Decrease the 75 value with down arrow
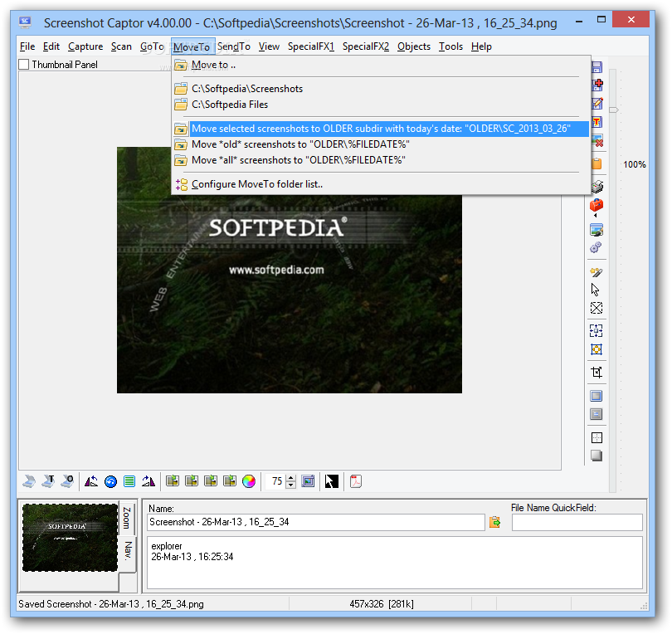672x634 pixels. tap(291, 485)
